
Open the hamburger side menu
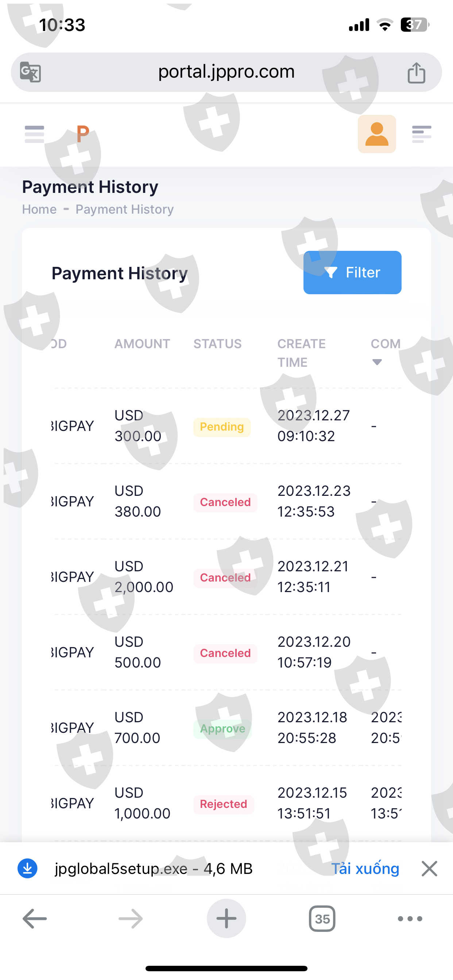point(34,134)
